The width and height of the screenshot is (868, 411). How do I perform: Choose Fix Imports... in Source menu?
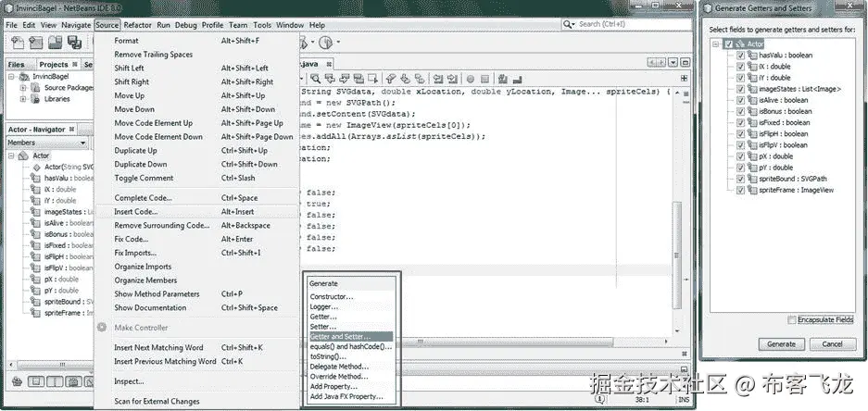pos(197,253)
